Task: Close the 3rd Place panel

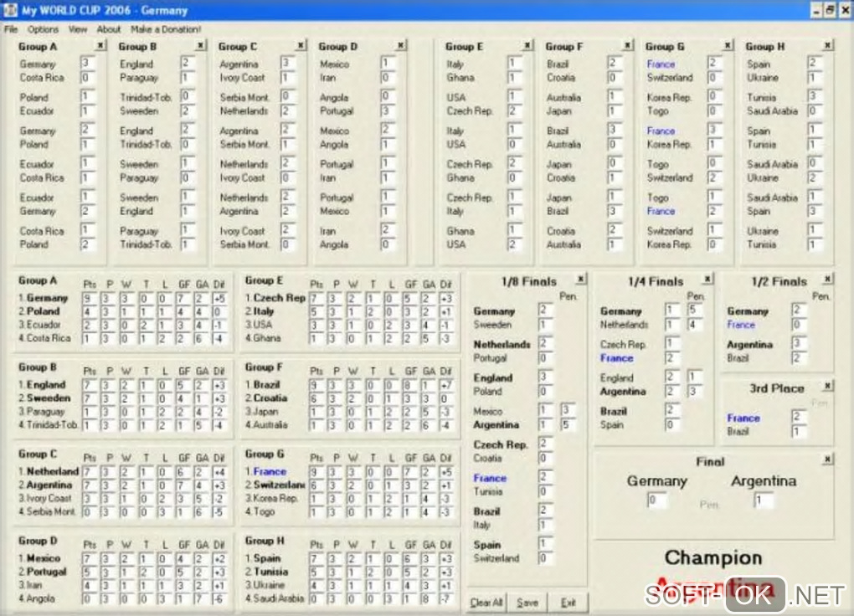Action: (x=827, y=386)
